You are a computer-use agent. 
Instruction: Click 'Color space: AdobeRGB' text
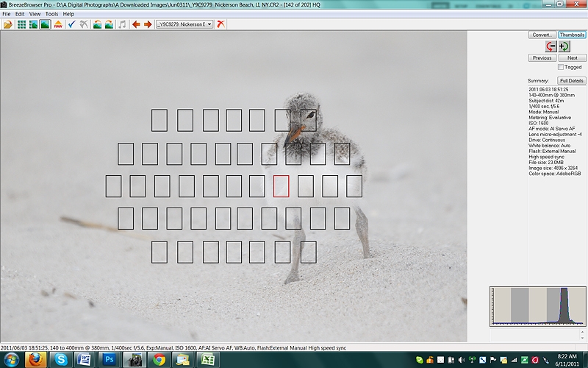coord(555,174)
